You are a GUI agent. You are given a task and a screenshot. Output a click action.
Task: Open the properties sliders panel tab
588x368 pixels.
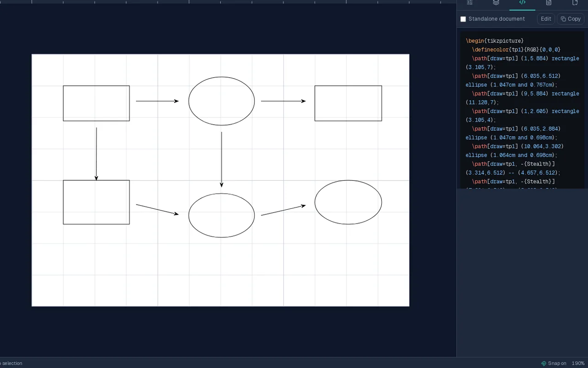pyautogui.click(x=470, y=3)
